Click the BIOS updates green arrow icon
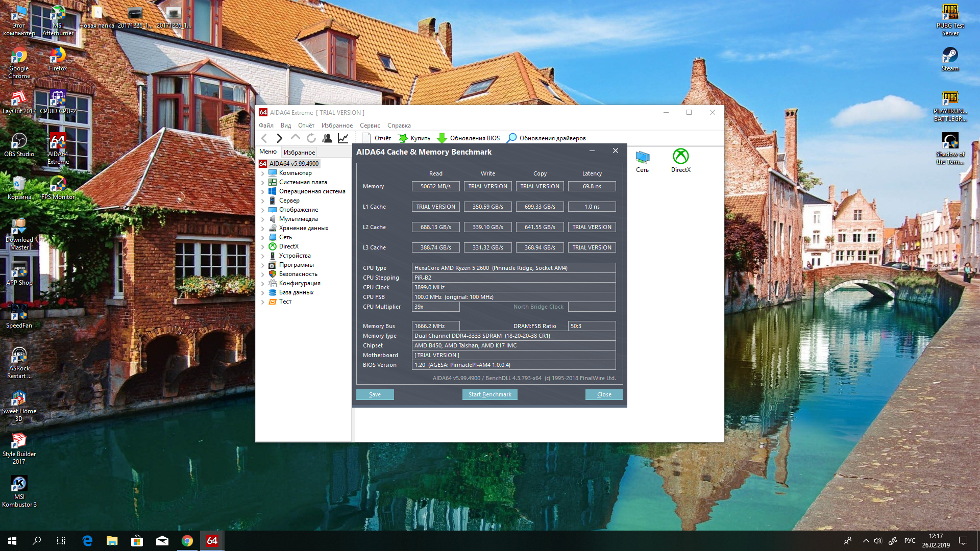This screenshot has width=980, height=551. pyautogui.click(x=442, y=138)
